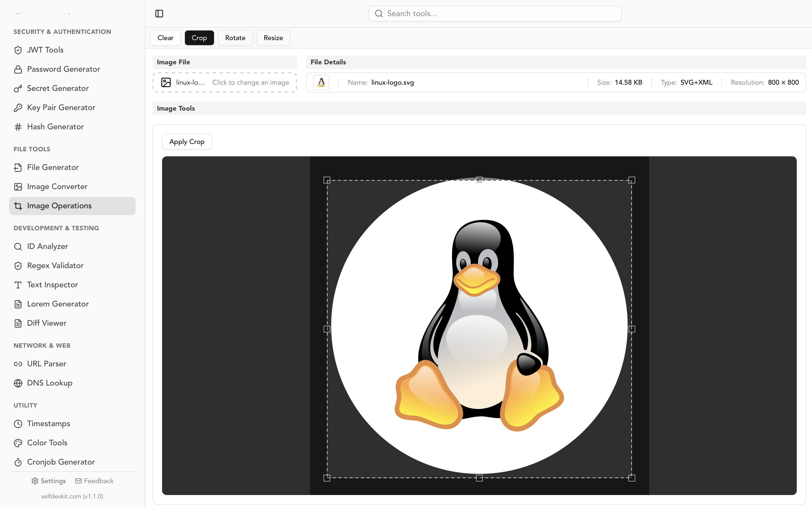Open Settings link
The image size is (812, 508).
[x=49, y=481]
